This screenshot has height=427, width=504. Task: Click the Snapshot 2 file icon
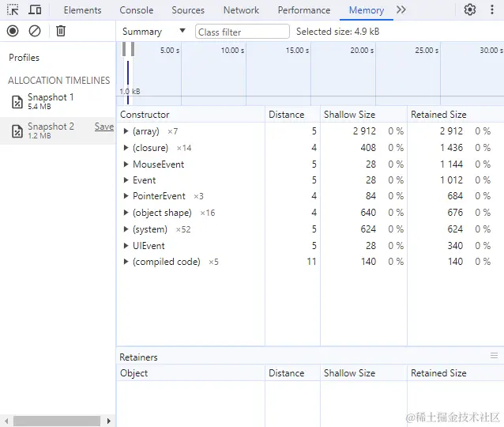tap(17, 131)
